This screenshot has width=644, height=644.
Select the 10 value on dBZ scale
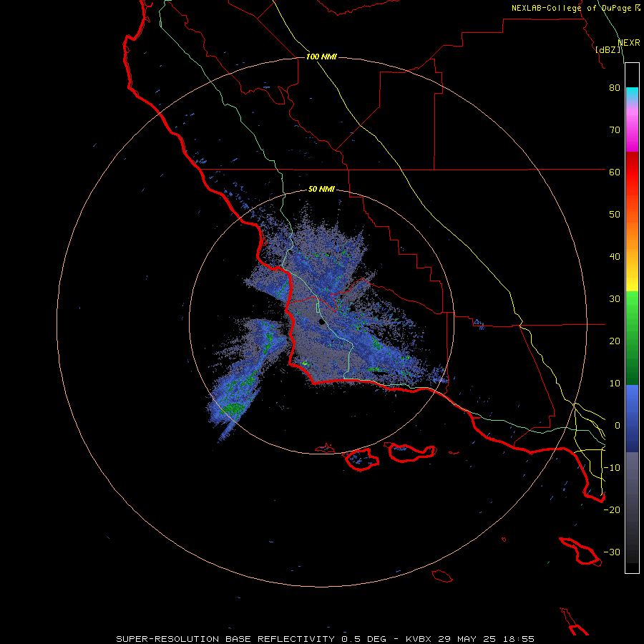pyautogui.click(x=615, y=384)
